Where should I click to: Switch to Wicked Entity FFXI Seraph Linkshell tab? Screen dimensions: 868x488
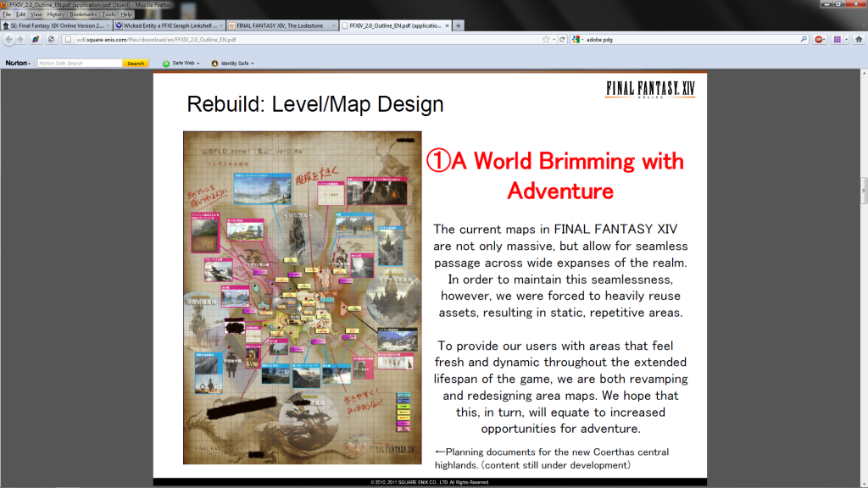click(x=170, y=25)
